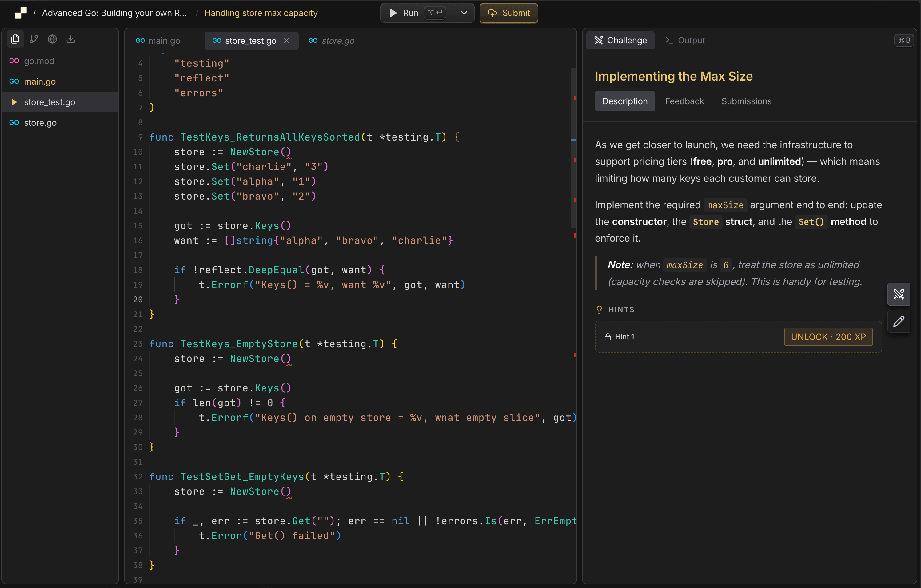Open the files explorer icon
921x588 pixels.
point(15,39)
